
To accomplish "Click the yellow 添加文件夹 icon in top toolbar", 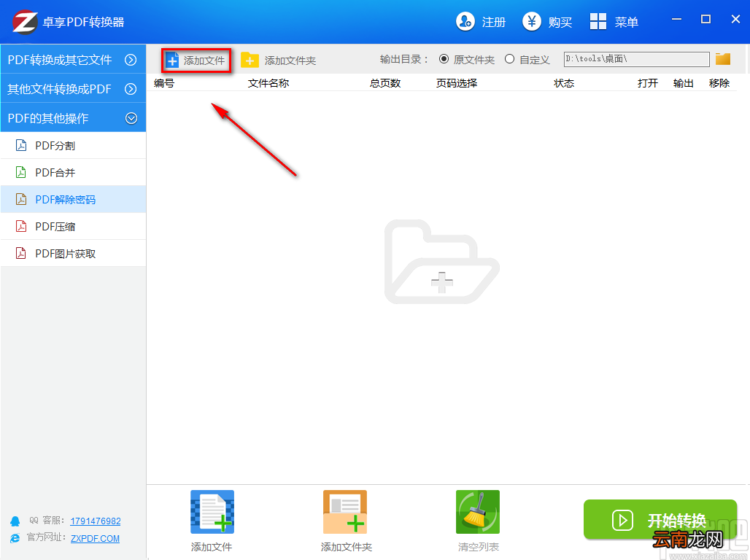I will click(x=250, y=61).
